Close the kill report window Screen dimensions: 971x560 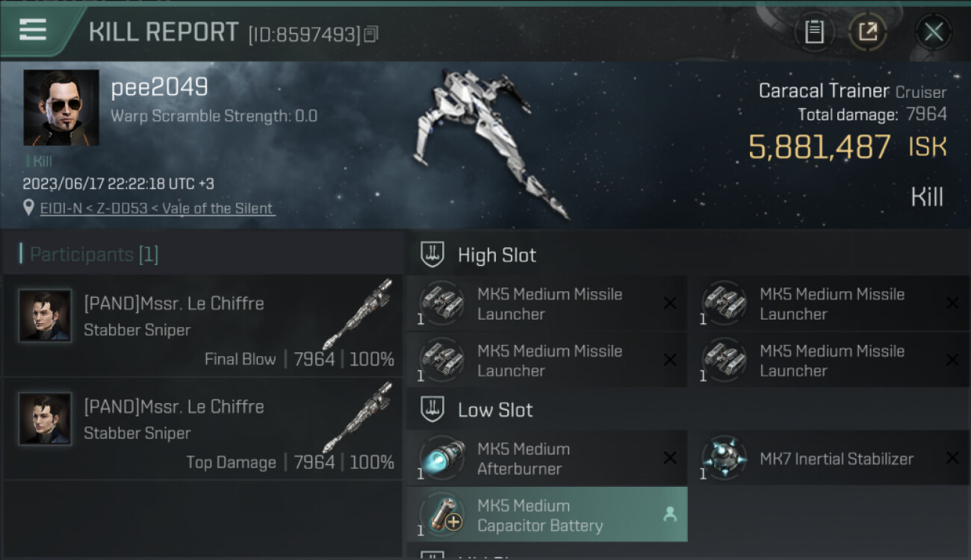point(933,31)
